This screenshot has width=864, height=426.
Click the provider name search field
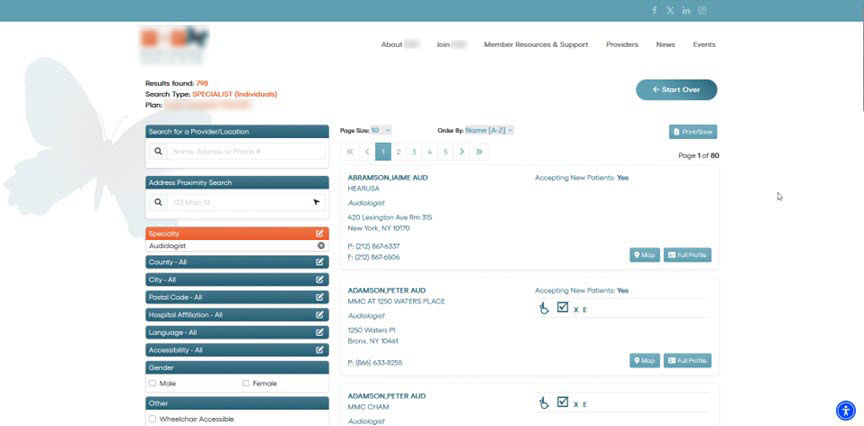(246, 151)
